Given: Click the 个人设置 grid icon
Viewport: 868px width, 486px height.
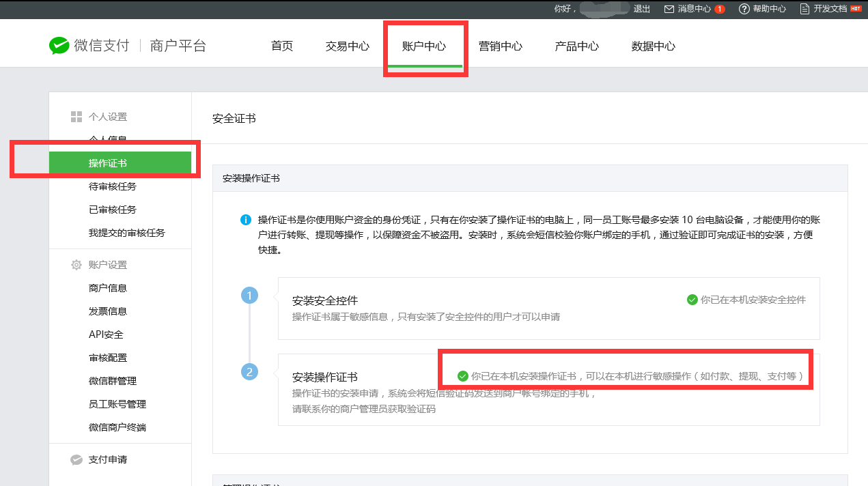Looking at the screenshot, I should (x=76, y=117).
